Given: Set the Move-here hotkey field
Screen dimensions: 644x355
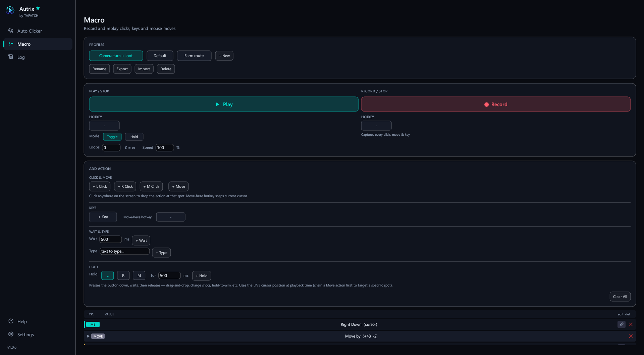Looking at the screenshot, I should (x=171, y=217).
